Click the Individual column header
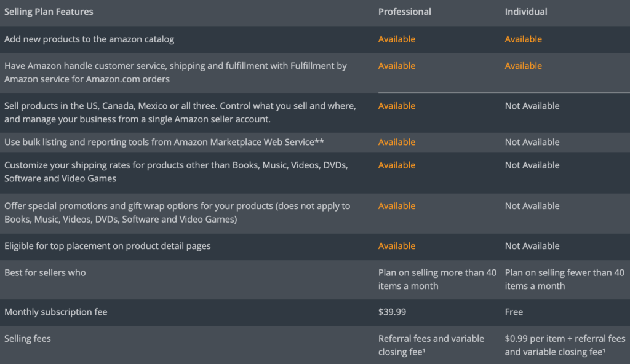The width and height of the screenshot is (630, 364). (525, 12)
